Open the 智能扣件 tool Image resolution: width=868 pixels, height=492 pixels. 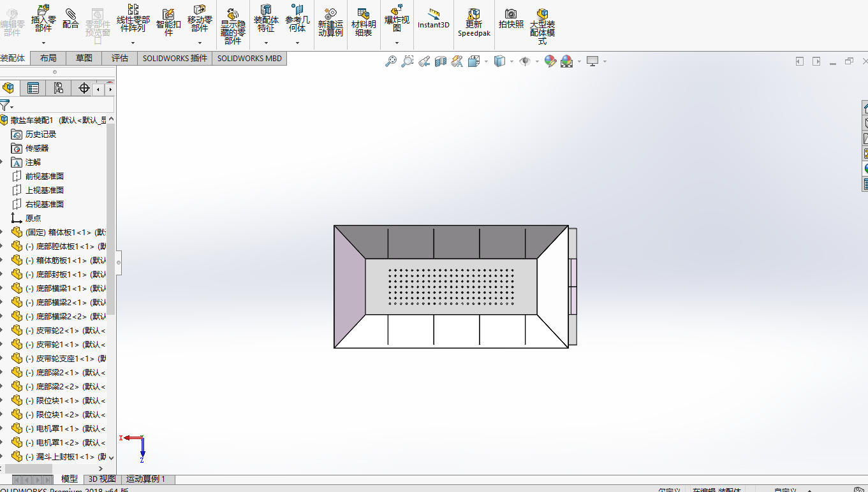(x=168, y=22)
